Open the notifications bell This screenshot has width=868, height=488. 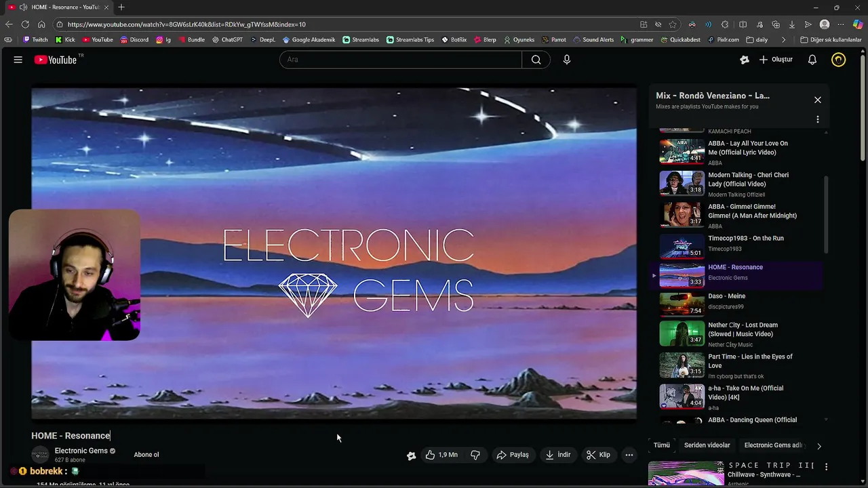click(x=812, y=60)
